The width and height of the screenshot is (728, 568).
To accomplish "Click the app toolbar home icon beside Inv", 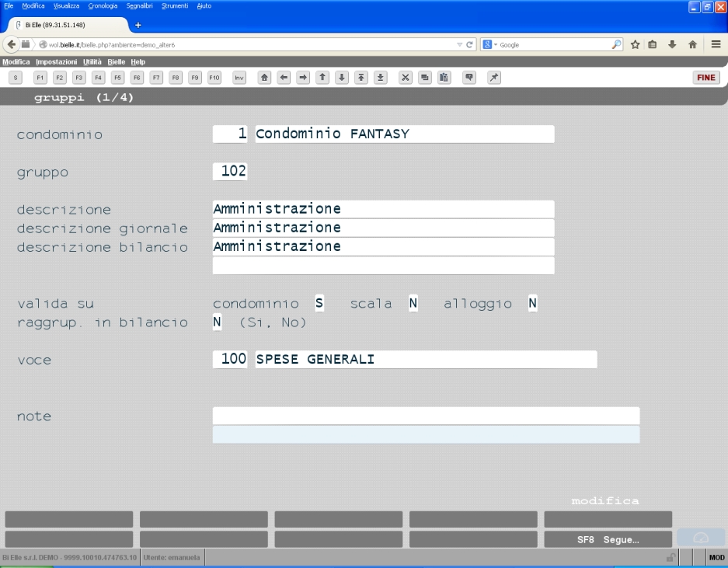I will pos(264,78).
